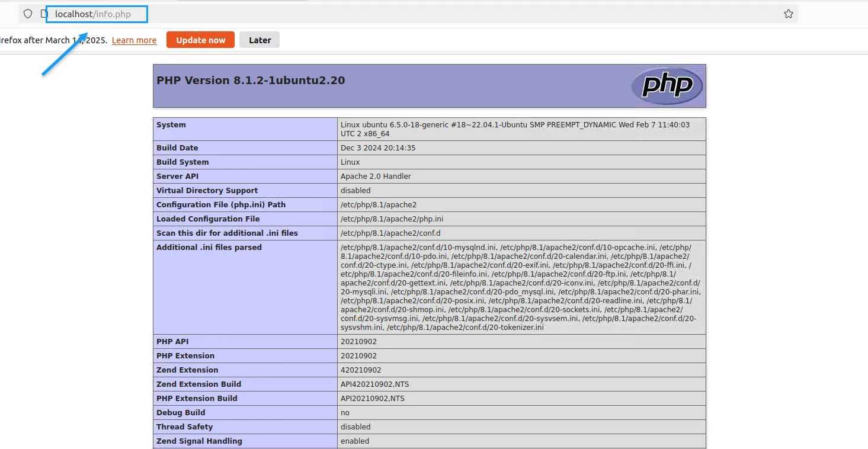Select the Dec 3 2024 20:14:35 value
This screenshot has height=449, width=868.
(x=378, y=148)
